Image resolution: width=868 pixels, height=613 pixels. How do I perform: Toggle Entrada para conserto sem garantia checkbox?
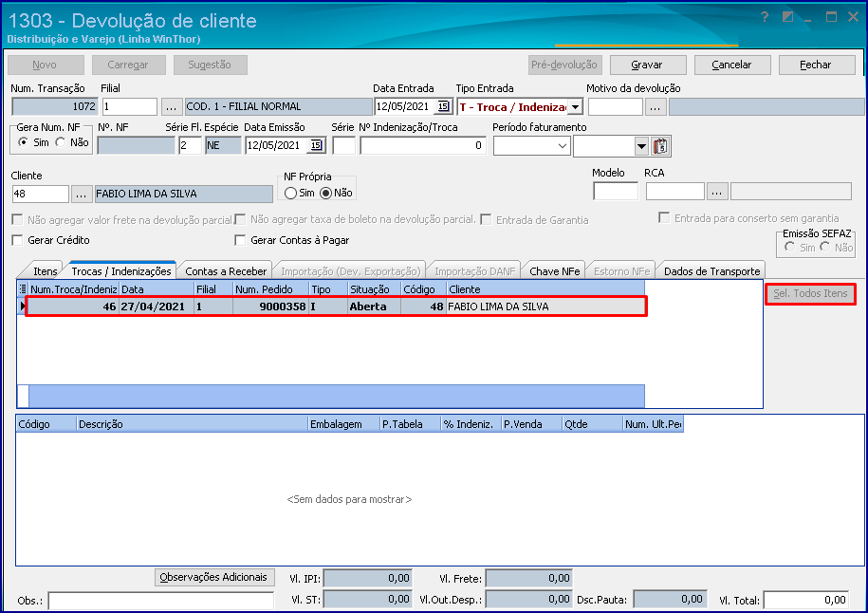664,217
